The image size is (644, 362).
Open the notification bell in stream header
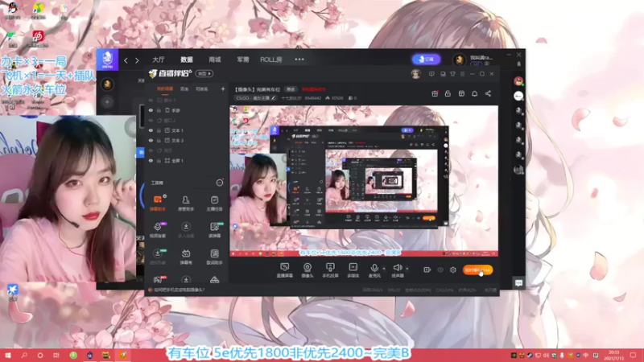click(x=474, y=93)
